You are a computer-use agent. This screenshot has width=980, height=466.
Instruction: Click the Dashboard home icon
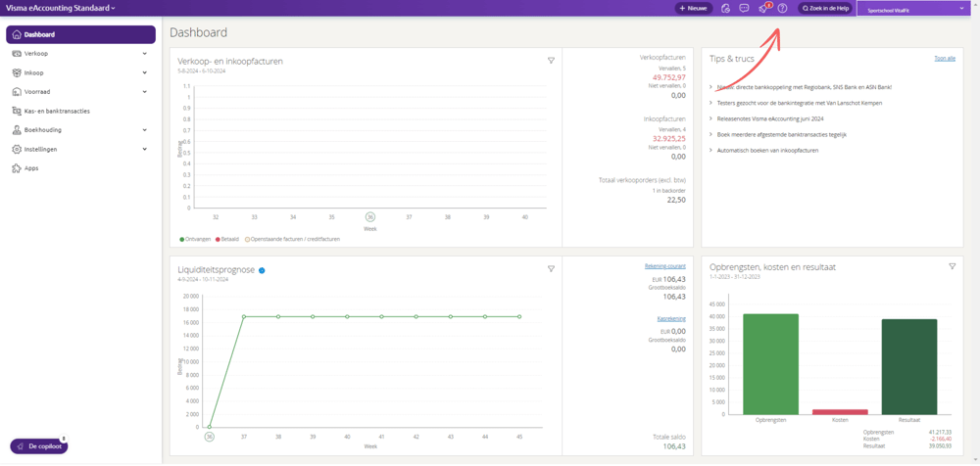17,34
